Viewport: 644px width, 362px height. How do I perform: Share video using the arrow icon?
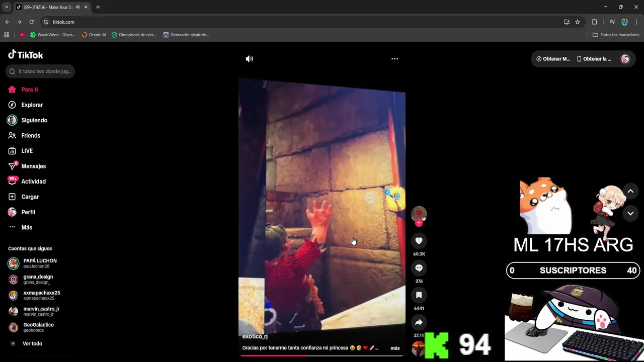click(419, 322)
